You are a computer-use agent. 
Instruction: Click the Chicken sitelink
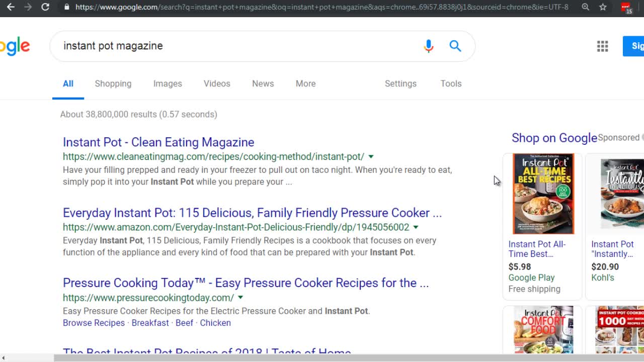click(x=215, y=323)
